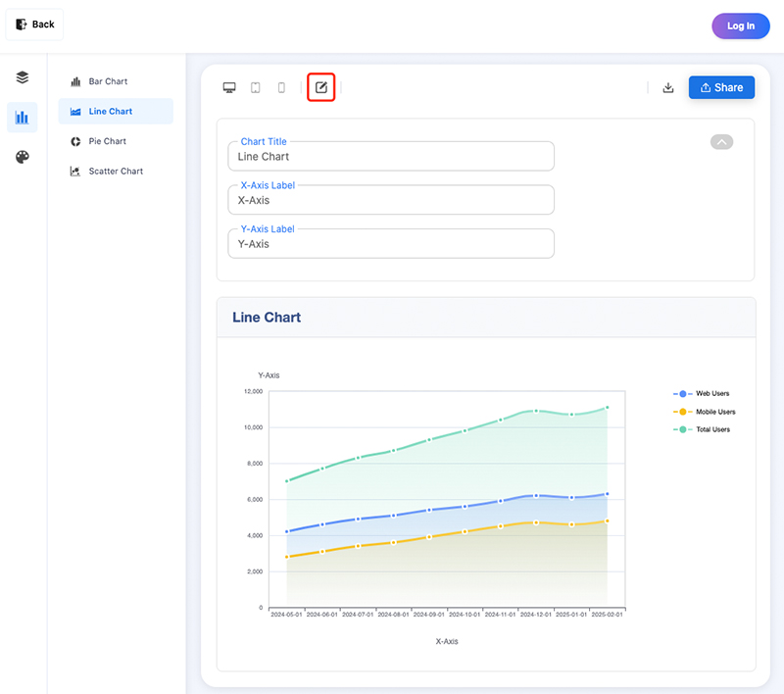The height and width of the screenshot is (694, 784).
Task: Switch to tablet preview mode
Action: 256,88
